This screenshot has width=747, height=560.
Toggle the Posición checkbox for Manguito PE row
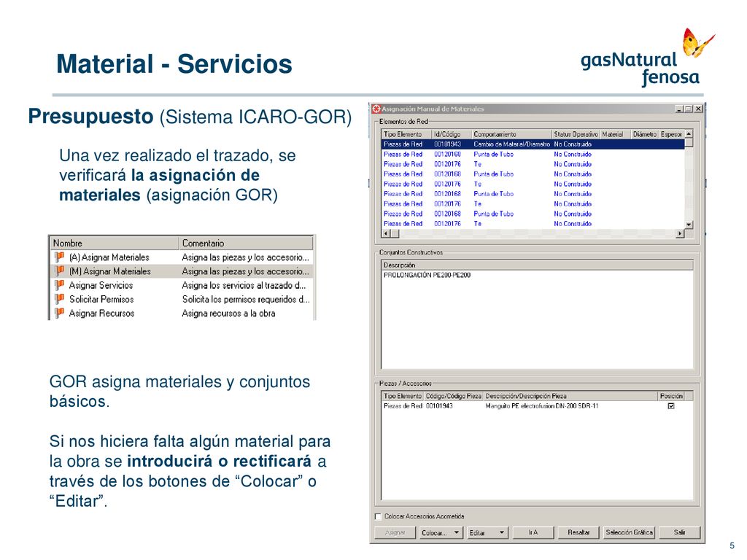coord(671,406)
